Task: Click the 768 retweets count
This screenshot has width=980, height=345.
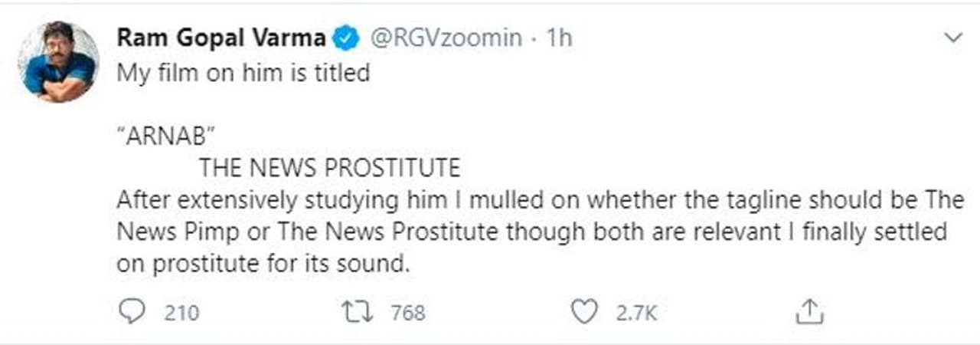Action: (407, 313)
